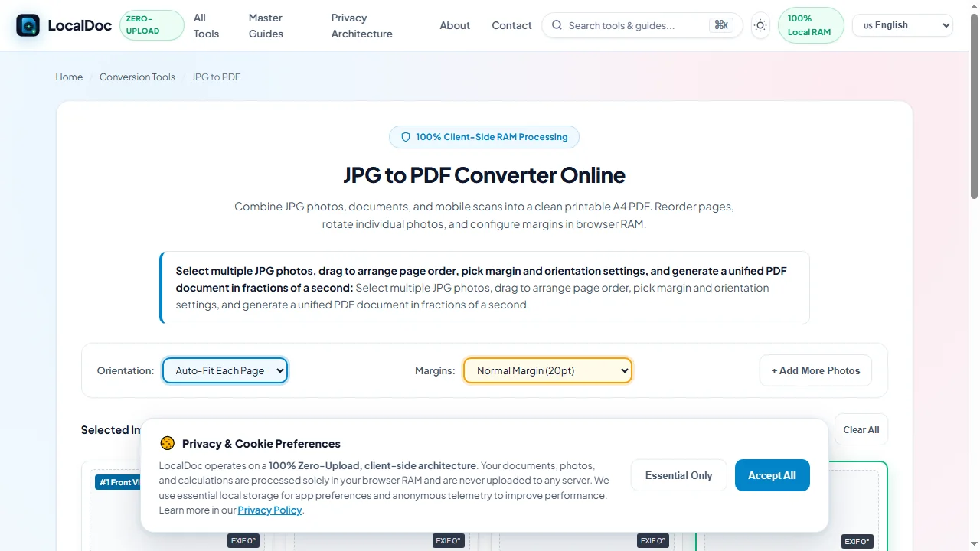980x551 pixels.
Task: Click the Privacy & Cookie Preferences title
Action: coord(261,444)
